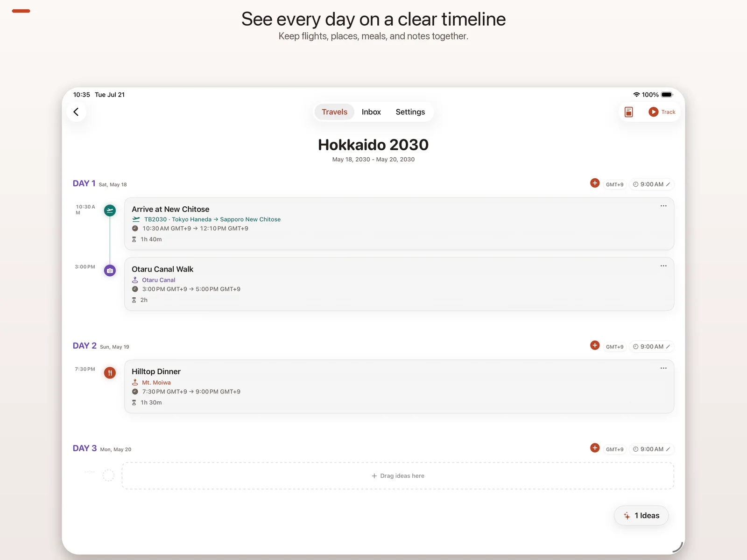Open the Otaru Canal location link
The width and height of the screenshot is (747, 560).
(158, 280)
